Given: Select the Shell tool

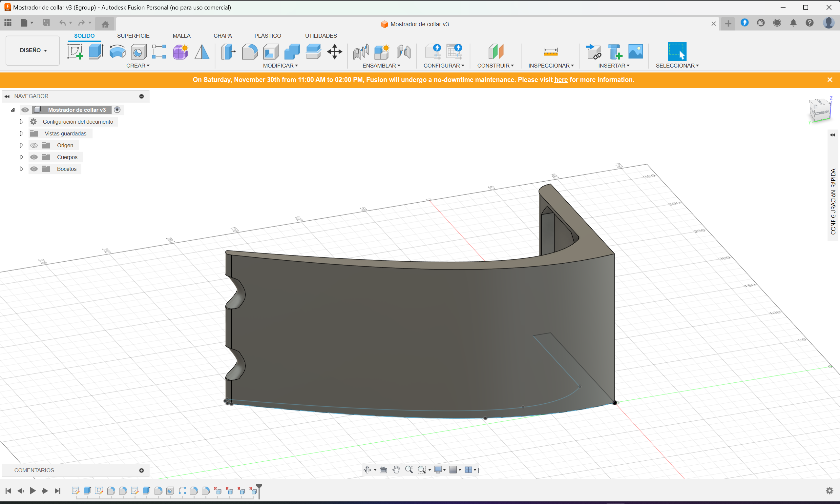Looking at the screenshot, I should point(271,52).
